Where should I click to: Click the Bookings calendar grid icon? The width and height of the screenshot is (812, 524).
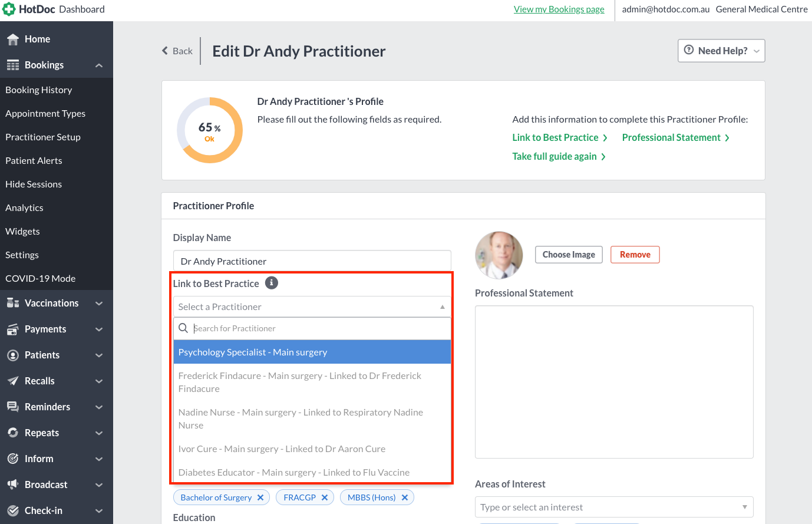(x=12, y=65)
